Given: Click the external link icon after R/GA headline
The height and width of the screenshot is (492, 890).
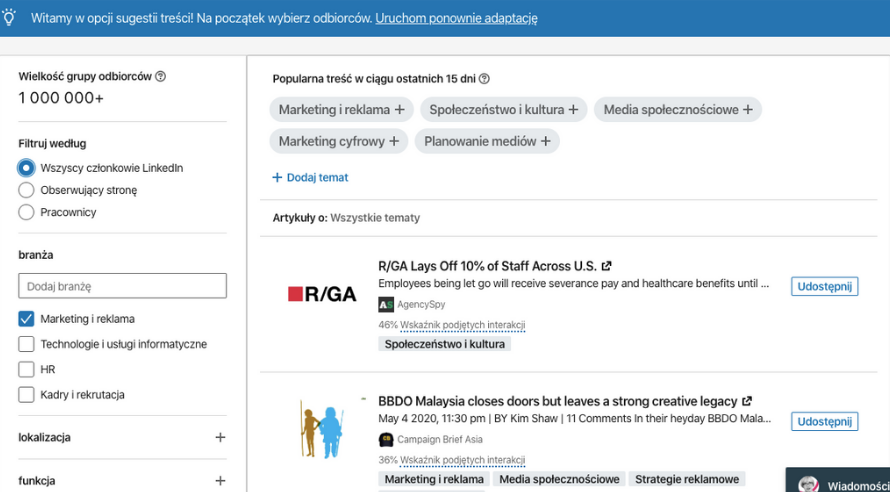Looking at the screenshot, I should click(x=606, y=266).
